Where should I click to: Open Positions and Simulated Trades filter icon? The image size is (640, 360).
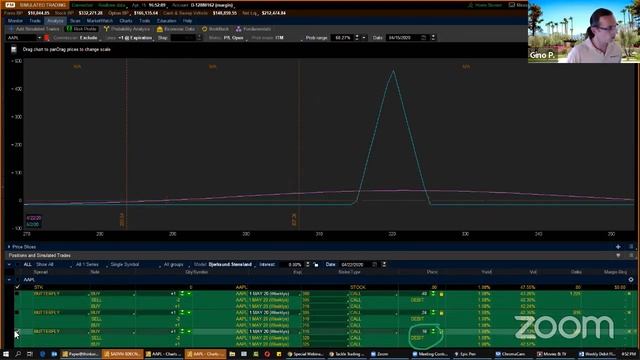click(x=618, y=256)
